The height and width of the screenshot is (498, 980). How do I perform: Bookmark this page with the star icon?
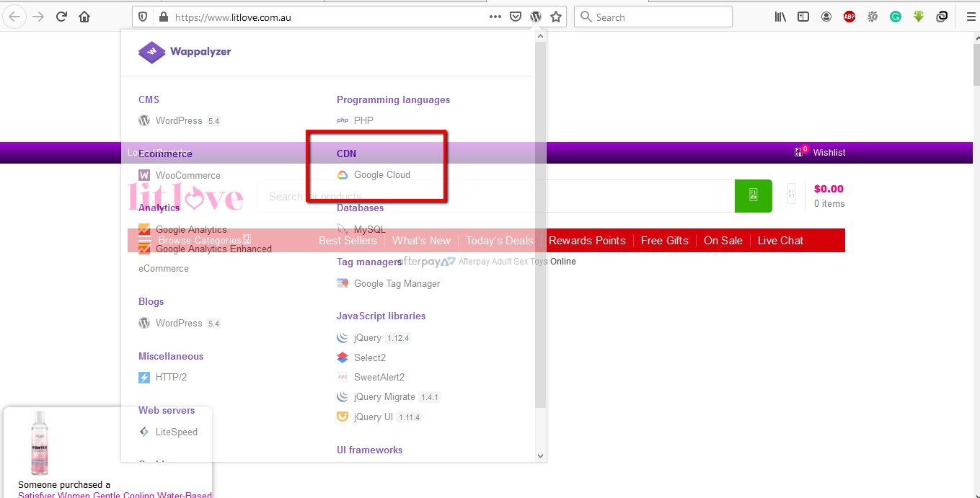pyautogui.click(x=556, y=17)
